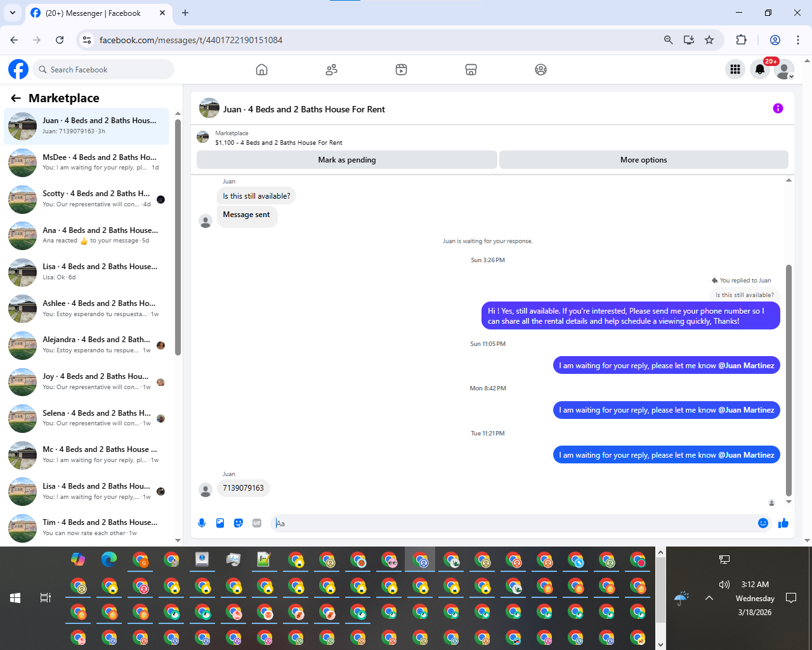Screen dimensions: 812x650
Task: Open Friends icon in top navigation
Action: point(331,70)
